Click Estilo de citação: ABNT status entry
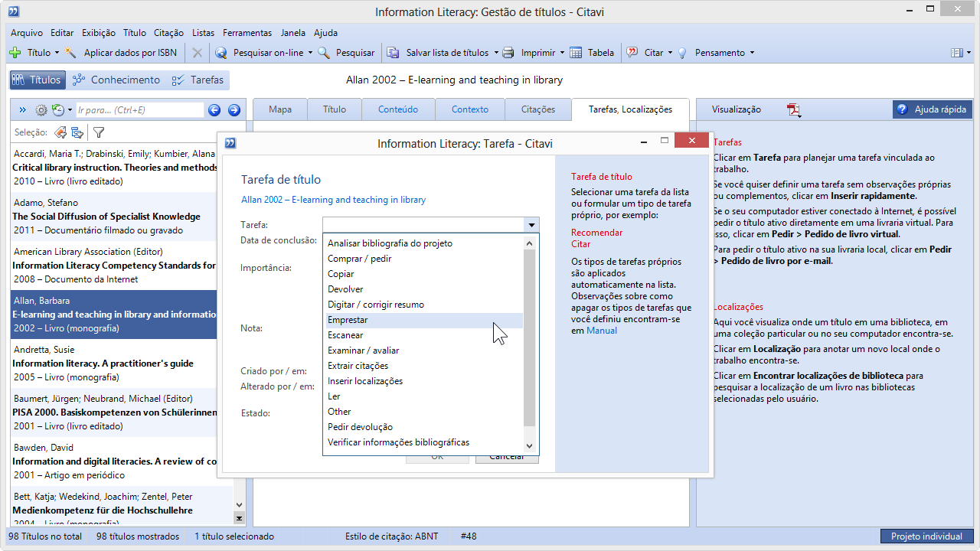 click(391, 536)
